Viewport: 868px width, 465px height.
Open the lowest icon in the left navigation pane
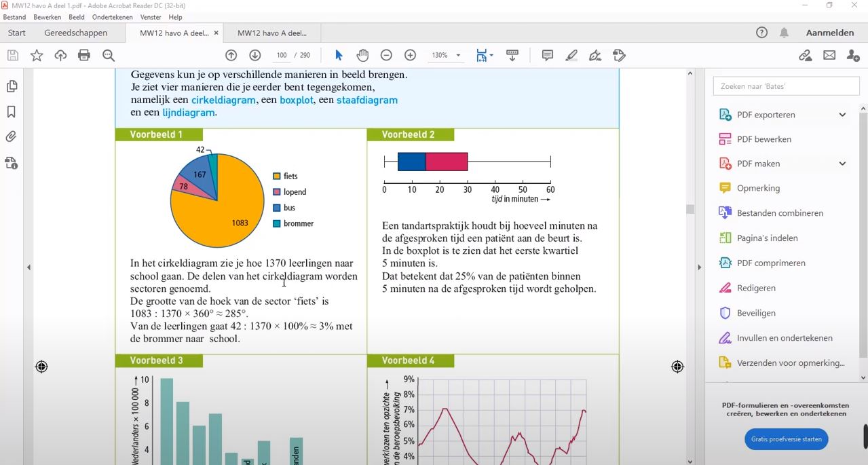click(x=12, y=163)
